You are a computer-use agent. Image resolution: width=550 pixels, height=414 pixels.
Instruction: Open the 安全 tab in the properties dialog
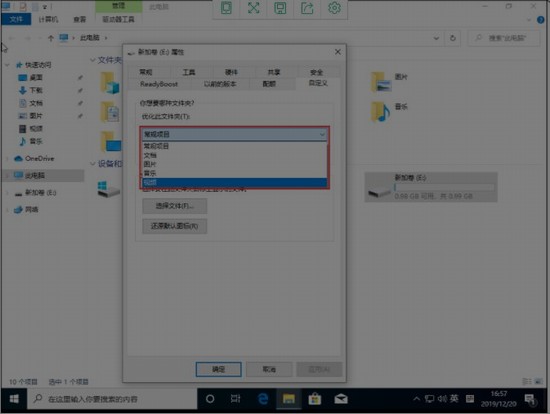point(316,72)
